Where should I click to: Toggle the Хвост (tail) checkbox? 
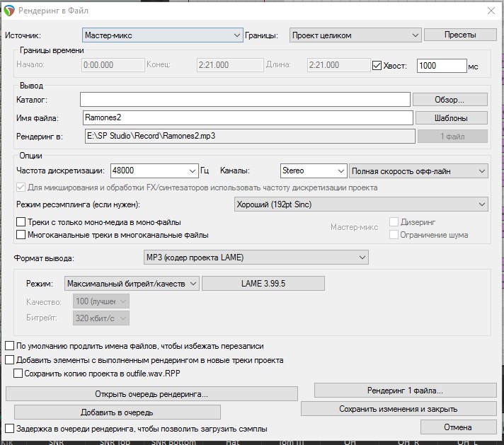pos(377,66)
